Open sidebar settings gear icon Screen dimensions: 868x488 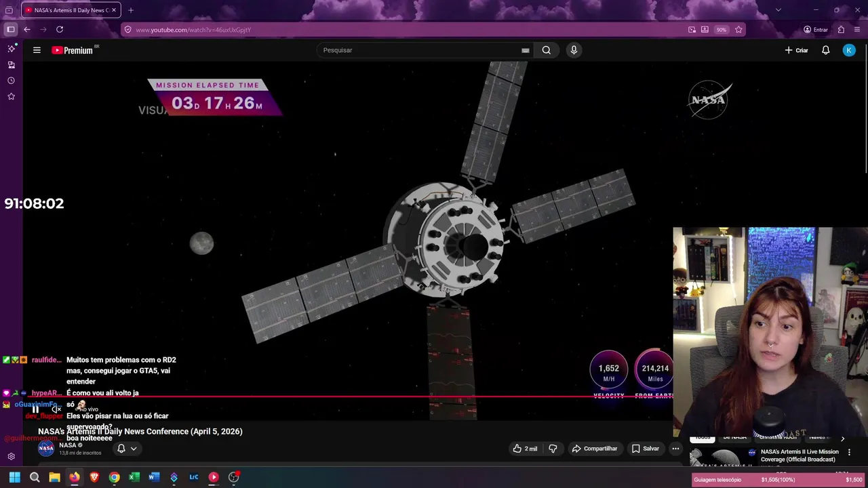click(x=11, y=457)
